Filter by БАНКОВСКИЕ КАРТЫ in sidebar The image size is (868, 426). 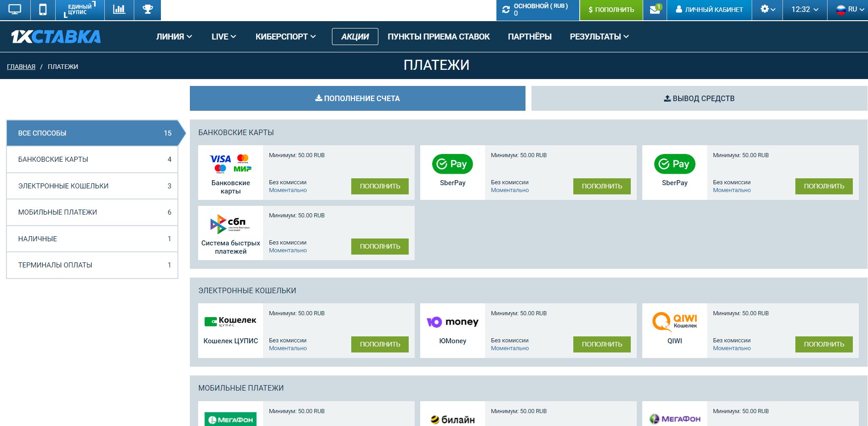pos(92,159)
